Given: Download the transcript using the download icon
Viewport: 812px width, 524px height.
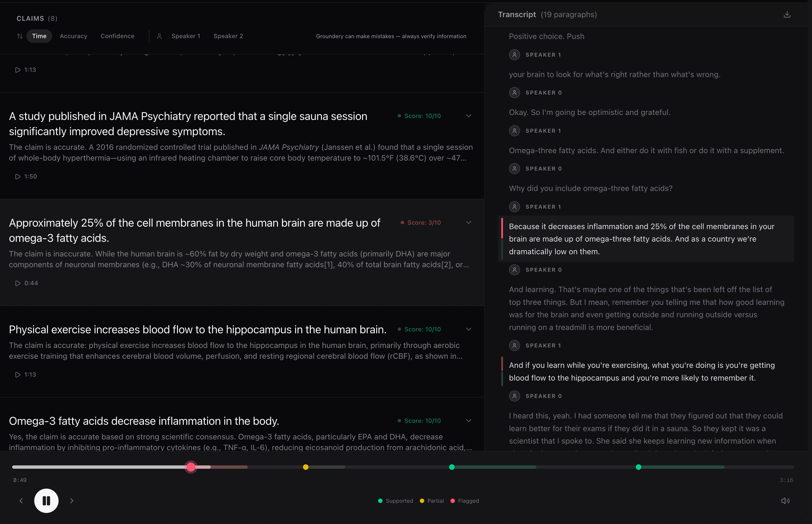Looking at the screenshot, I should coord(787,15).
